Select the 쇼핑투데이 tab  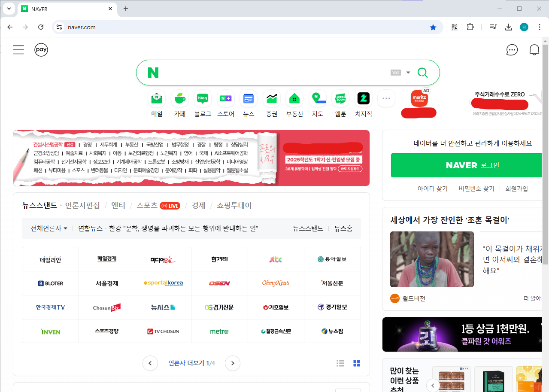coord(234,206)
